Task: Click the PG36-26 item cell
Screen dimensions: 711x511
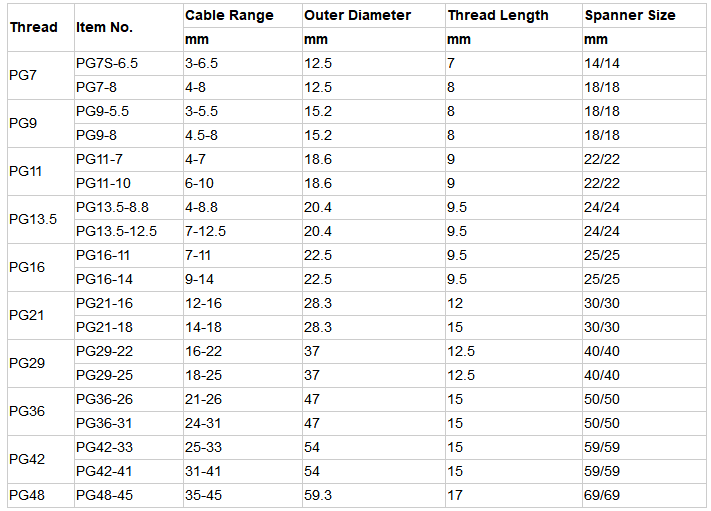Action: point(104,399)
